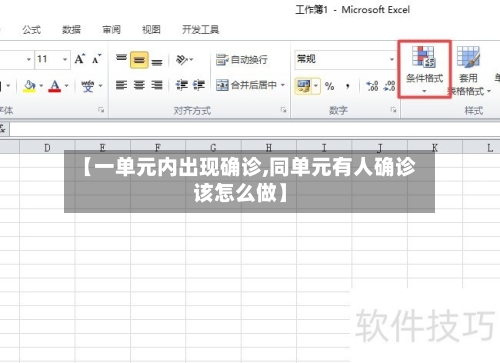The width and height of the screenshot is (500, 363).
Task: Open 条件格式 conditional formatting
Action: pos(424,69)
